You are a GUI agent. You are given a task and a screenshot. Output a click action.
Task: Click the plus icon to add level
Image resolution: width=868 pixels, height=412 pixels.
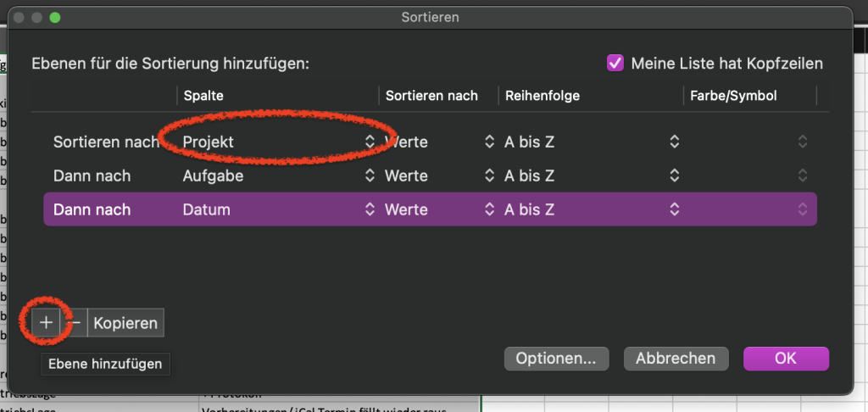click(46, 323)
